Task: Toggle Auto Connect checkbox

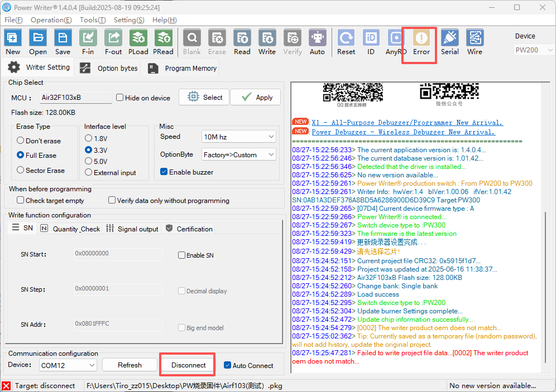Action: tap(228, 365)
